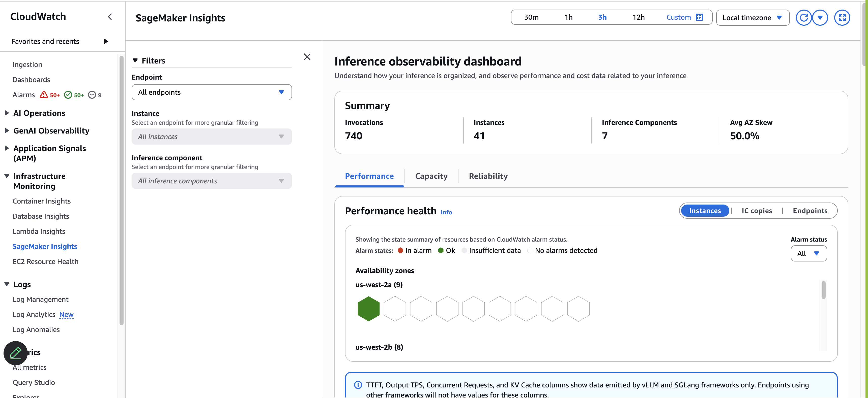Open Log Anomalies
The width and height of the screenshot is (868, 398).
[x=36, y=330]
